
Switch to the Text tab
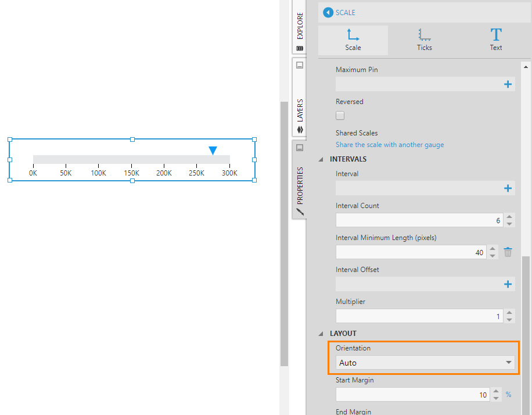(495, 40)
